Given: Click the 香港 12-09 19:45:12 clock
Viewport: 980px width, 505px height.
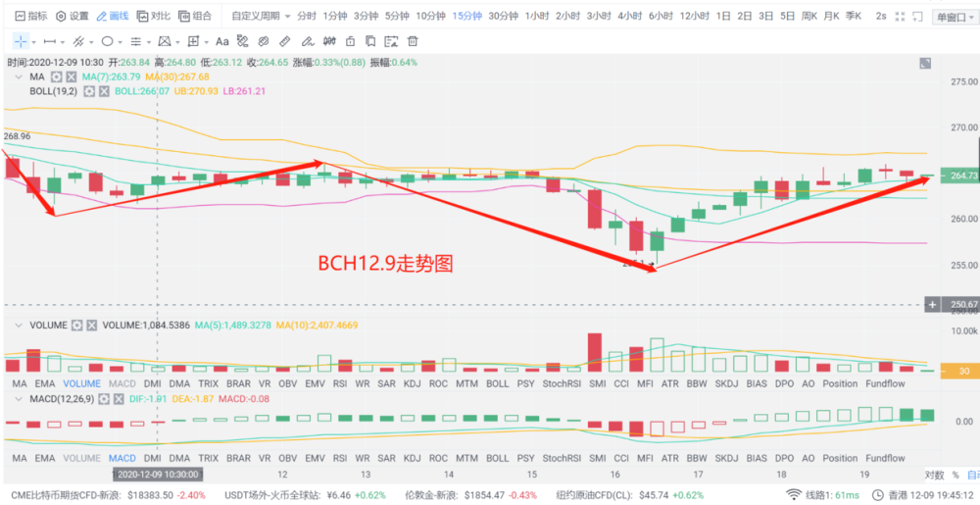Looking at the screenshot, I should point(921,494).
